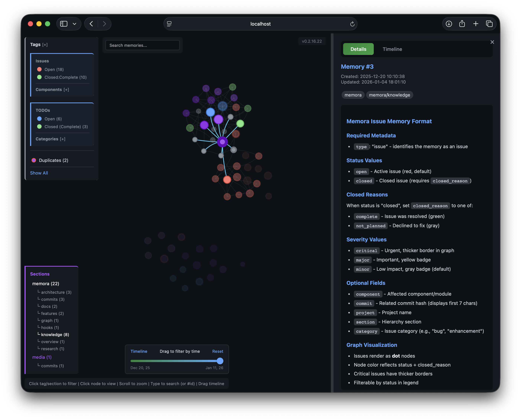Viewport: 521px width, 420px height.
Task: Expand Tags with the [+] control
Action: [45, 45]
